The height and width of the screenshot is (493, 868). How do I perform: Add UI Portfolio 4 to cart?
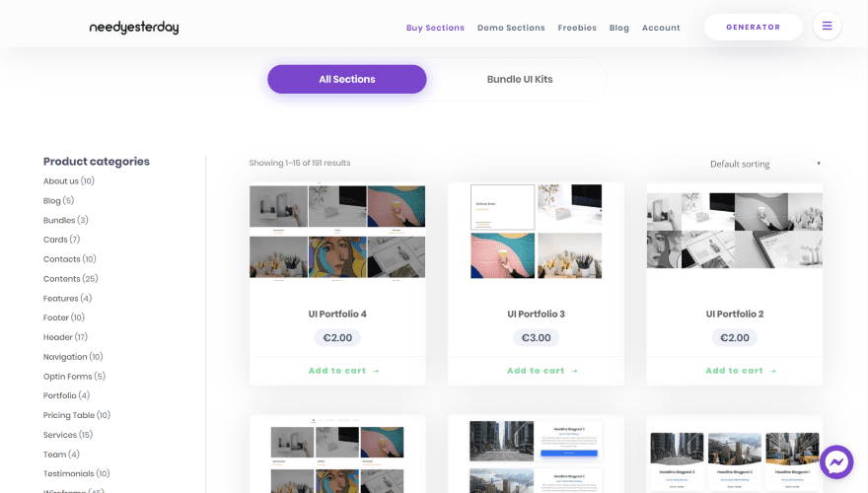pyautogui.click(x=337, y=371)
